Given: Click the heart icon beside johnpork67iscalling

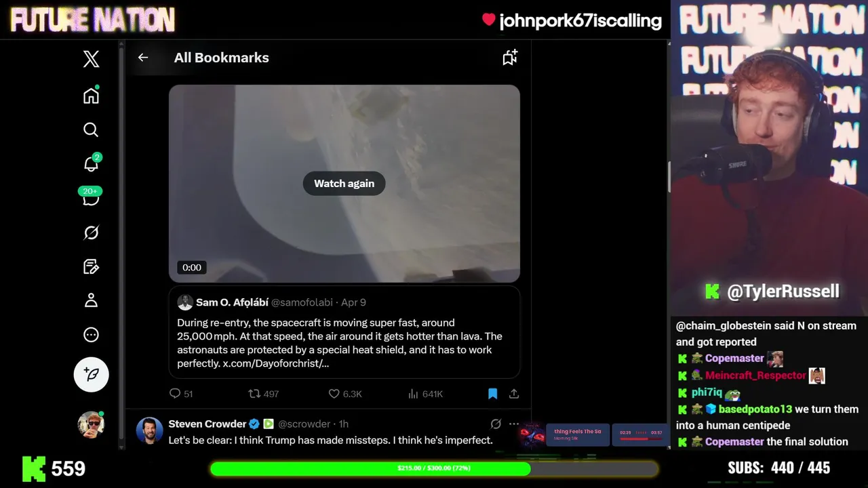Looking at the screenshot, I should 488,20.
